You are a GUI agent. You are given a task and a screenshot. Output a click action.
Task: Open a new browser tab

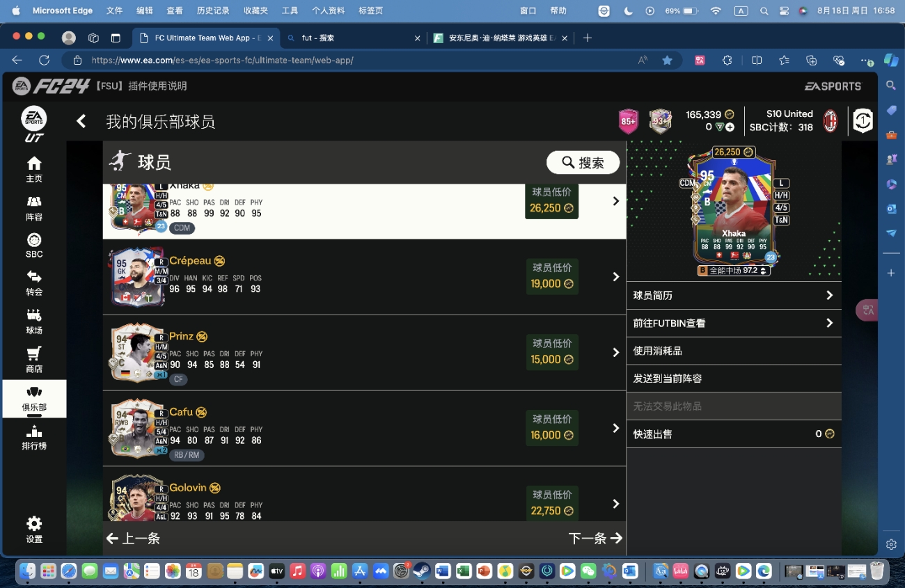[587, 38]
